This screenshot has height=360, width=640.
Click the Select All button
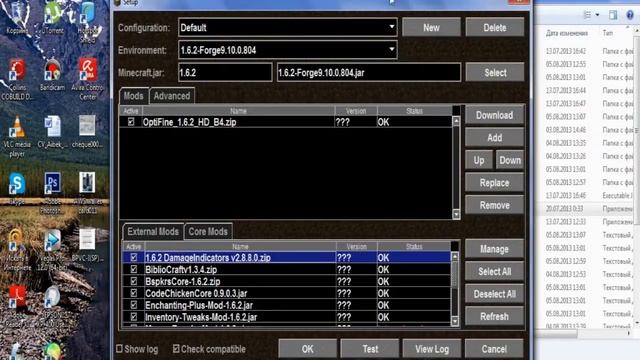494,271
